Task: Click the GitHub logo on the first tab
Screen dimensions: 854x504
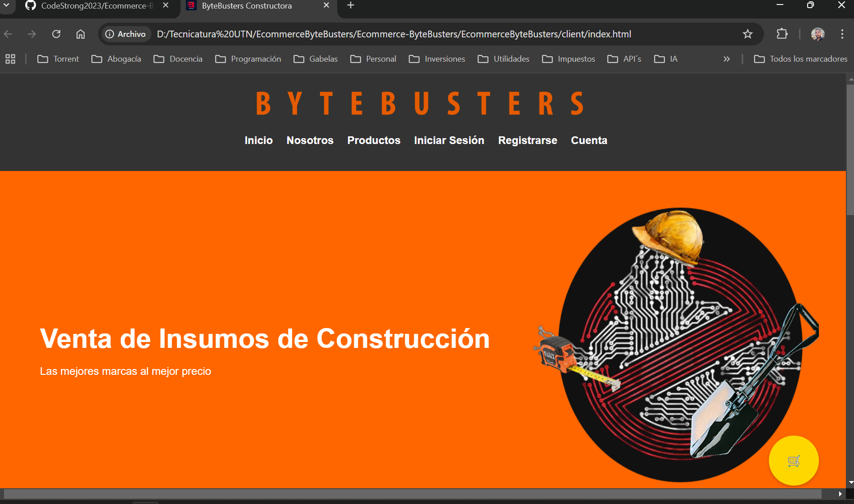Action: (x=30, y=6)
